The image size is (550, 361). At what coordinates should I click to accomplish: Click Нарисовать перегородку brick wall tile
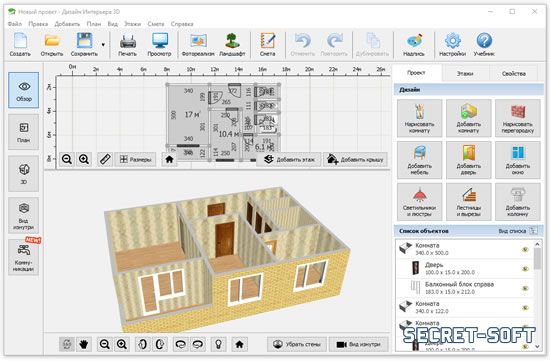[x=518, y=118]
